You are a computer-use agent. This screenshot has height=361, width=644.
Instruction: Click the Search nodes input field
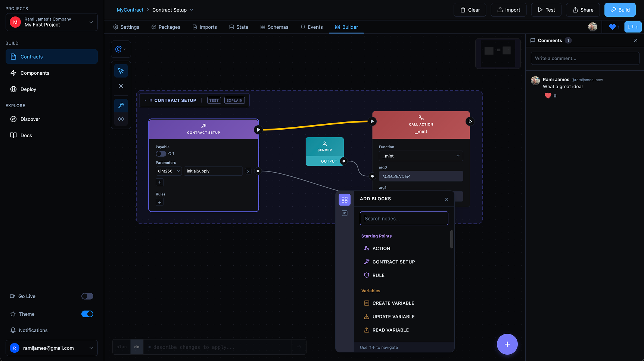pyautogui.click(x=404, y=219)
